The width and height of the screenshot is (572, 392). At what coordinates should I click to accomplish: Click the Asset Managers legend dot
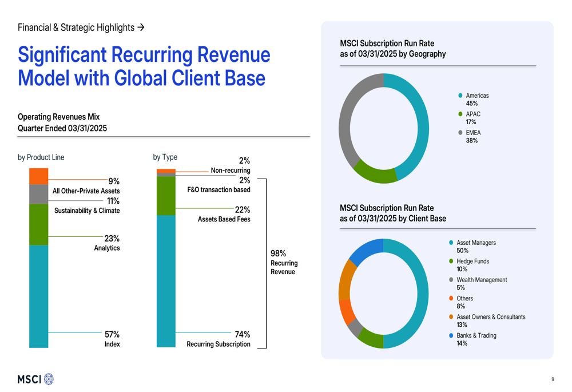click(451, 243)
